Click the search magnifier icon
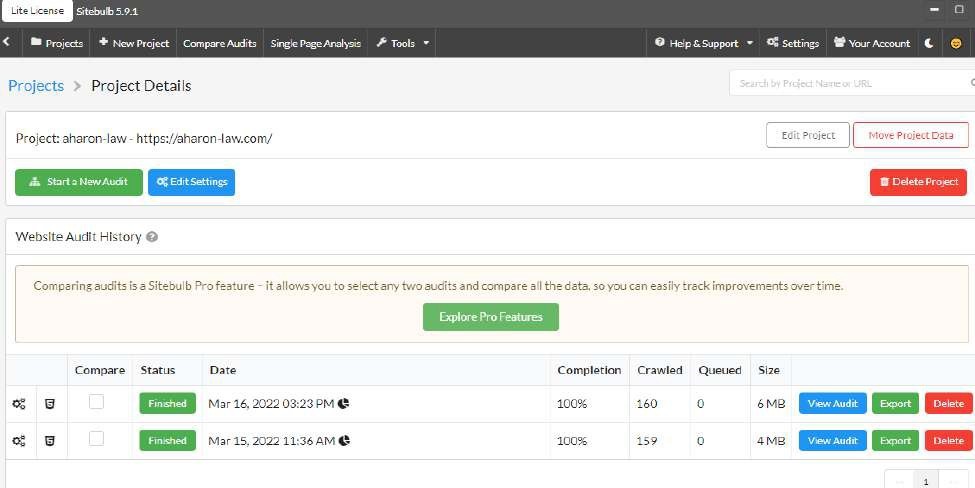The image size is (975, 488). click(x=972, y=83)
